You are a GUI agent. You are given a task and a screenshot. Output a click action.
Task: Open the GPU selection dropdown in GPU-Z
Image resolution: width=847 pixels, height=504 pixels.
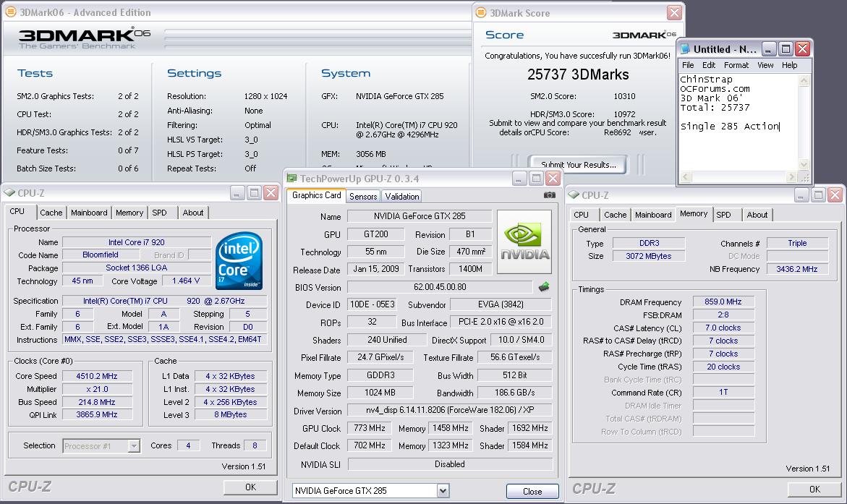pyautogui.click(x=443, y=490)
